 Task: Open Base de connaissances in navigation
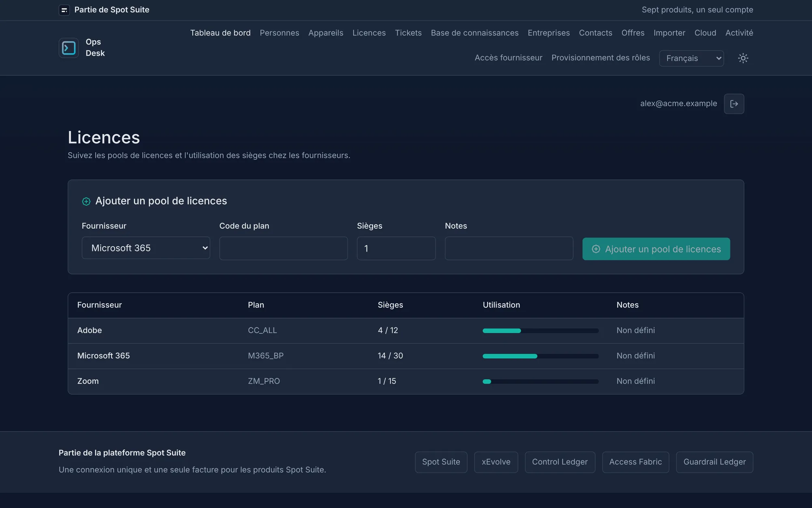coord(475,33)
